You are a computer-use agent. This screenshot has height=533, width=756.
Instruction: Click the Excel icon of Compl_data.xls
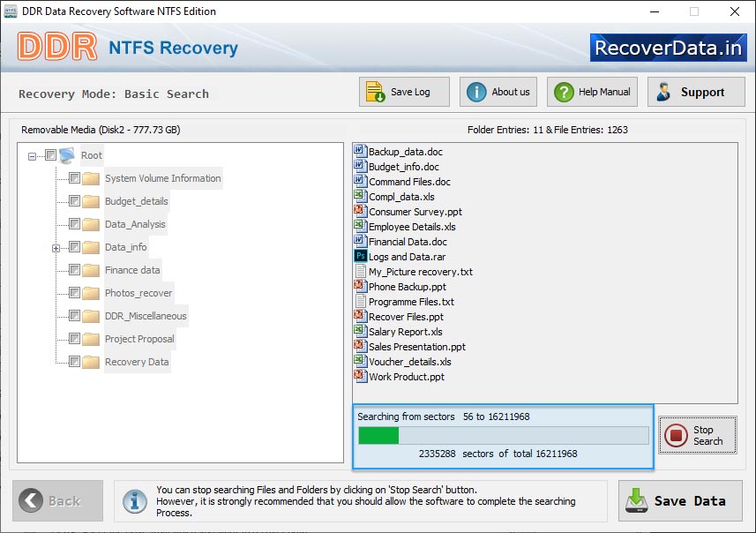click(x=360, y=196)
